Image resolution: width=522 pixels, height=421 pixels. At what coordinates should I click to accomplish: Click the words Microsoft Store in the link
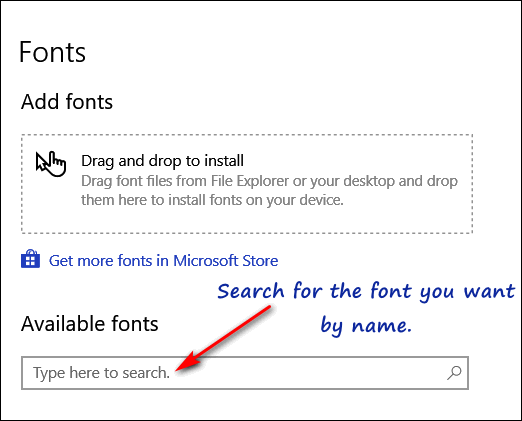pos(226,261)
